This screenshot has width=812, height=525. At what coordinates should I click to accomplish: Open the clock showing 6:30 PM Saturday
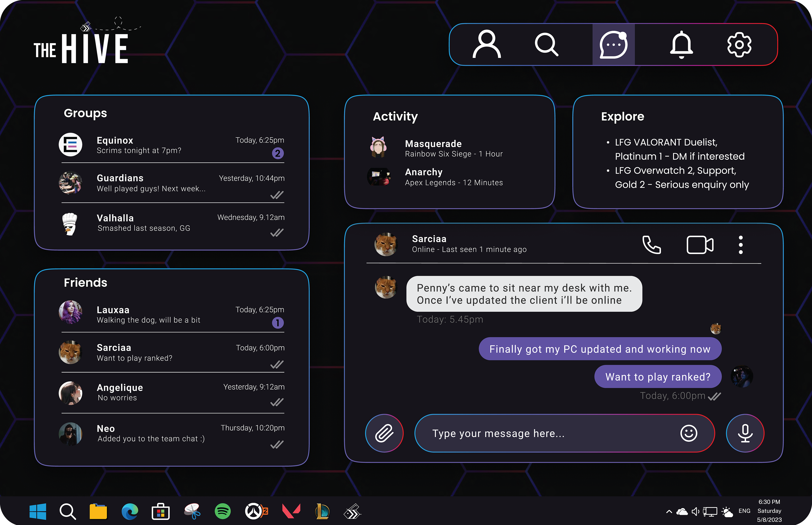(769, 511)
